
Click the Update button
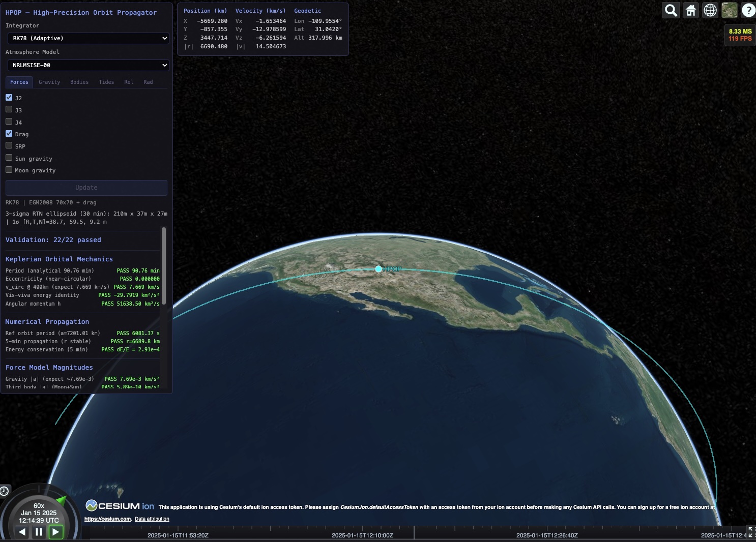coord(86,188)
